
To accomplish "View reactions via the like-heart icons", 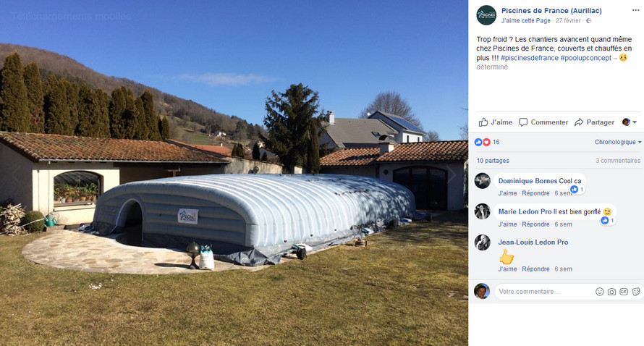I will point(483,142).
